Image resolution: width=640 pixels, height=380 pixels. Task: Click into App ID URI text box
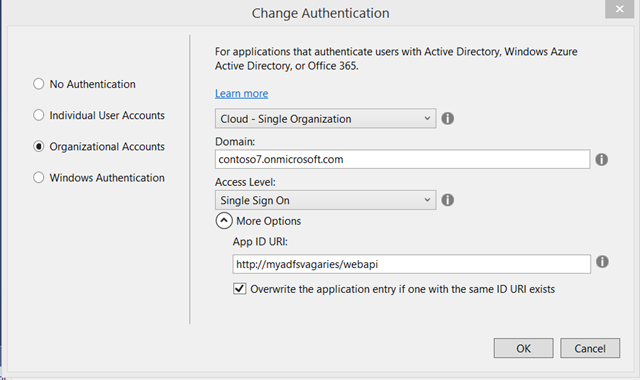(411, 264)
